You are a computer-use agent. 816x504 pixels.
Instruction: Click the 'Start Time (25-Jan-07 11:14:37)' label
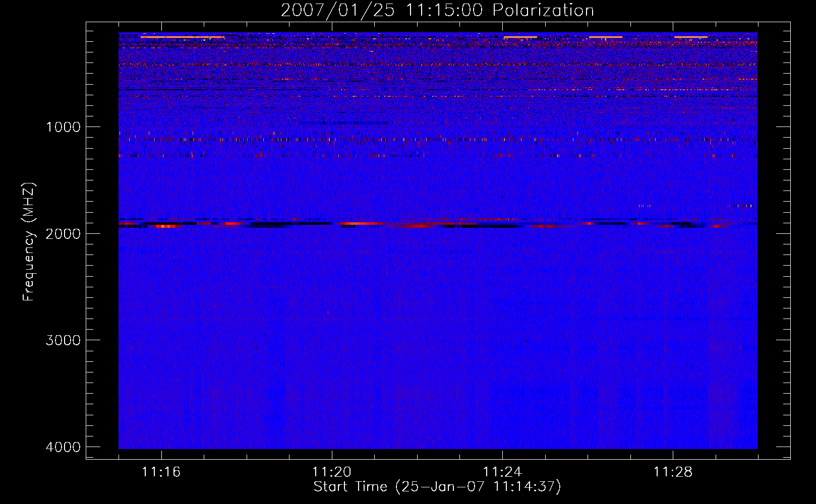coord(437,487)
